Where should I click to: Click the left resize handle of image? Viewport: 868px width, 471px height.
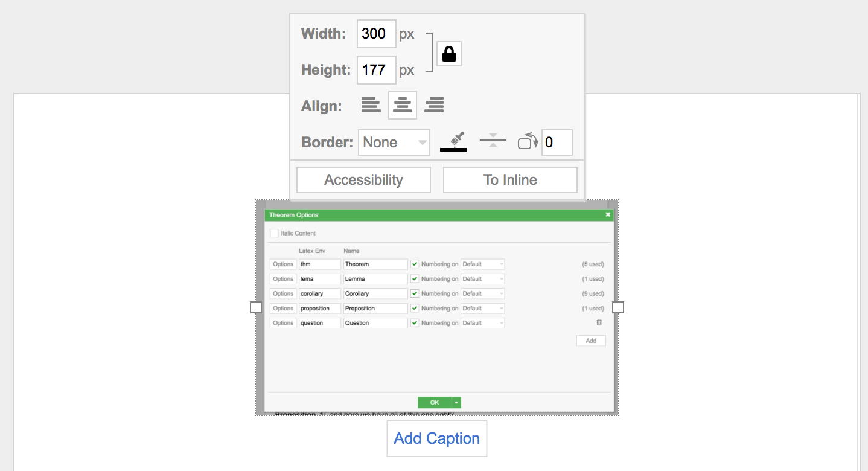[256, 307]
